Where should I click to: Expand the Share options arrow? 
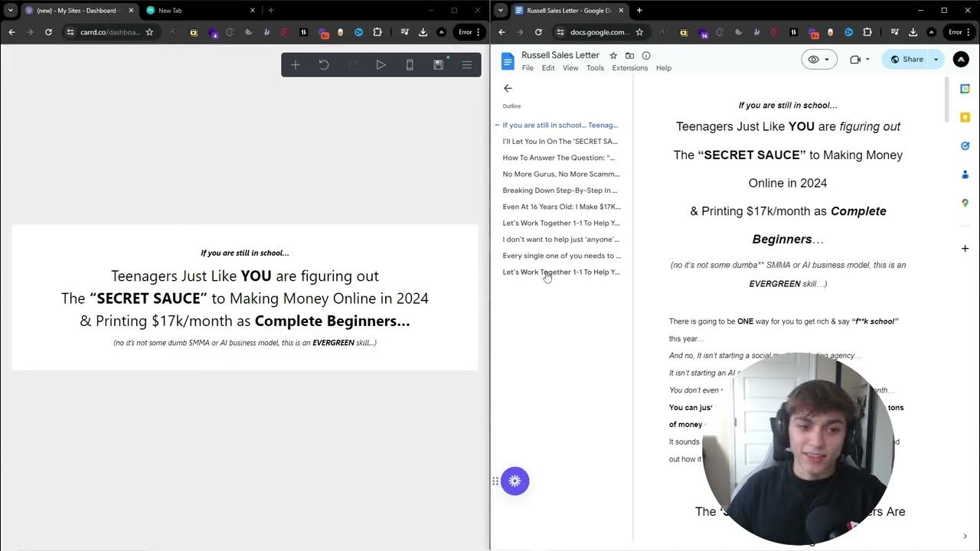pyautogui.click(x=936, y=59)
